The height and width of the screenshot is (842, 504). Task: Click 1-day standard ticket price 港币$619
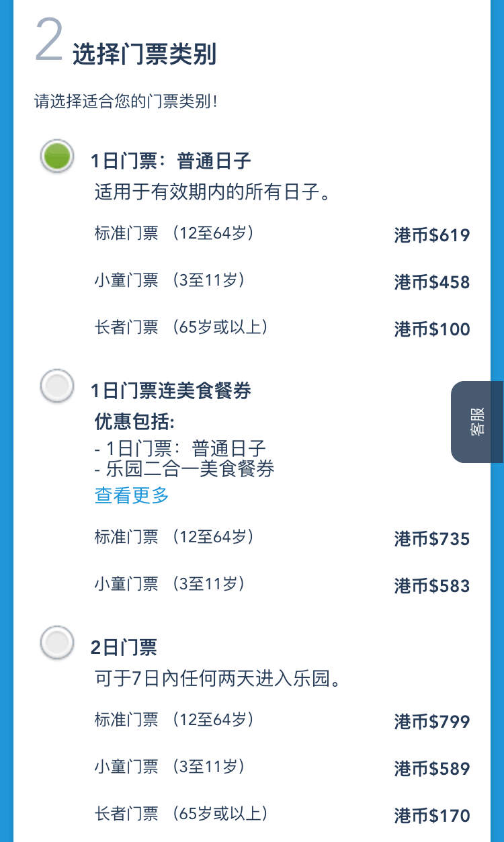click(431, 235)
